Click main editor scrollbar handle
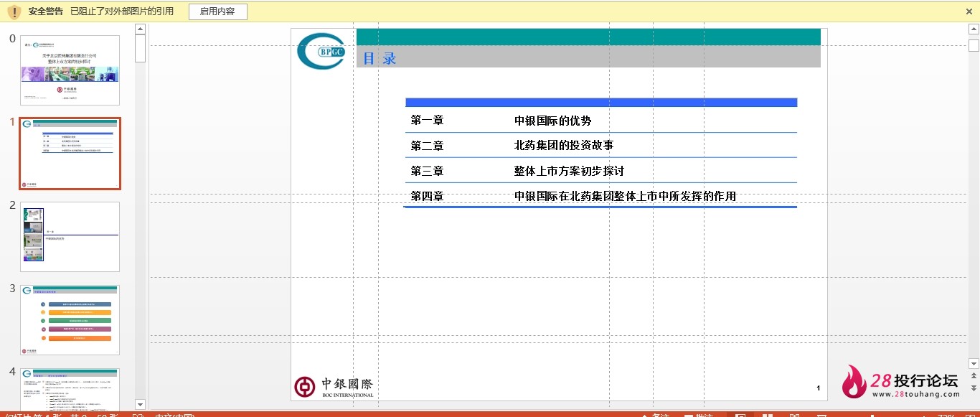Viewport: 980px width, 417px height. (x=974, y=46)
